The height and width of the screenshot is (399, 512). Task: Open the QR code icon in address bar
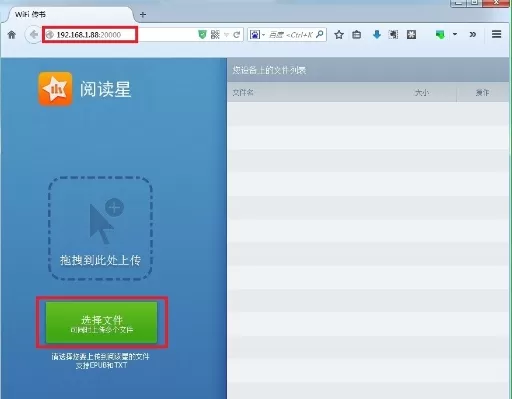(215, 34)
